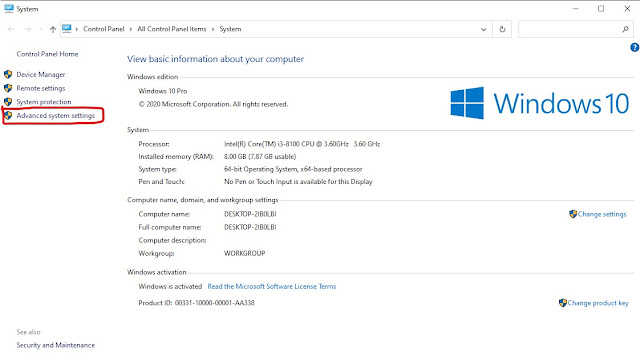Expand the address bar history dropdown
Image resolution: width=640 pixels, height=360 pixels.
pyautogui.click(x=484, y=29)
